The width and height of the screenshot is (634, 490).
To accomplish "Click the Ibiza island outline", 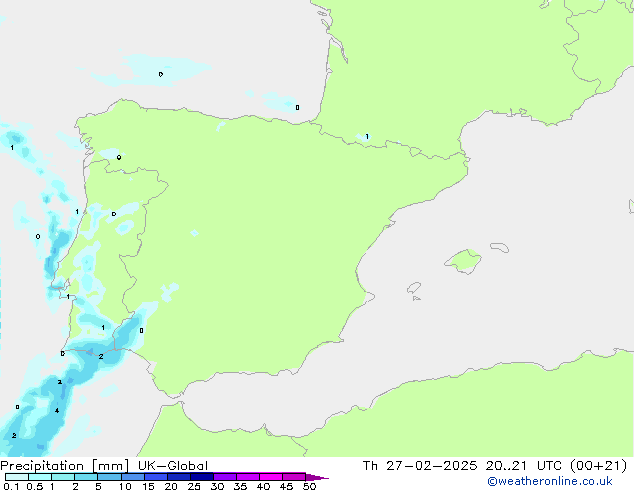I will [414, 288].
